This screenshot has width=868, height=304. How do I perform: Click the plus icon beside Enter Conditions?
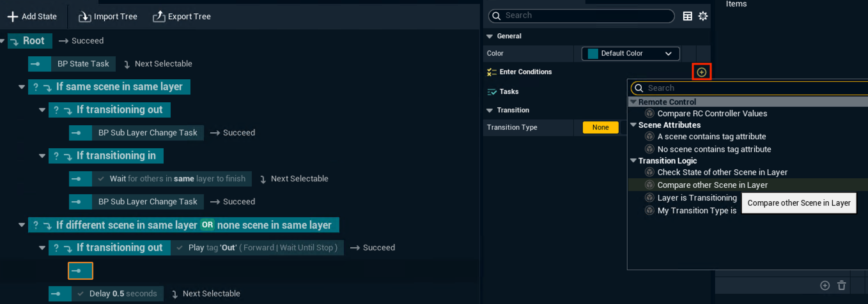pos(701,72)
